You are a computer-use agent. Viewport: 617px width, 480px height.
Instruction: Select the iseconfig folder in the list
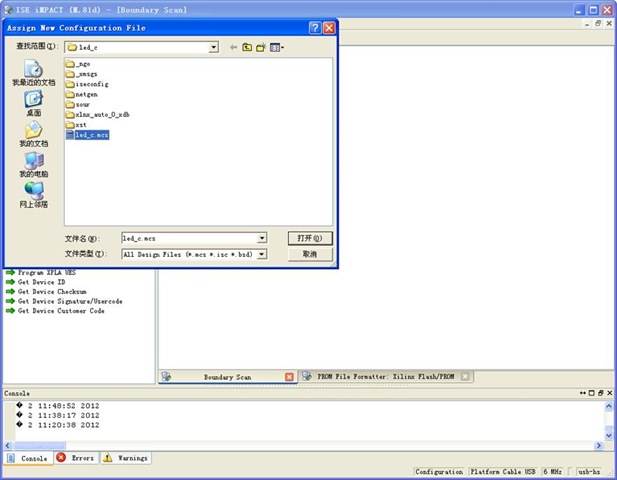(x=90, y=85)
